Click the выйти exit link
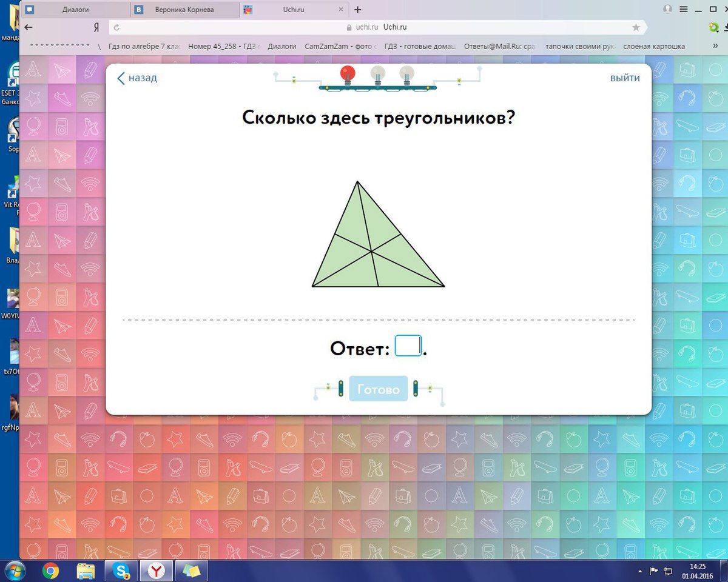 pos(625,78)
